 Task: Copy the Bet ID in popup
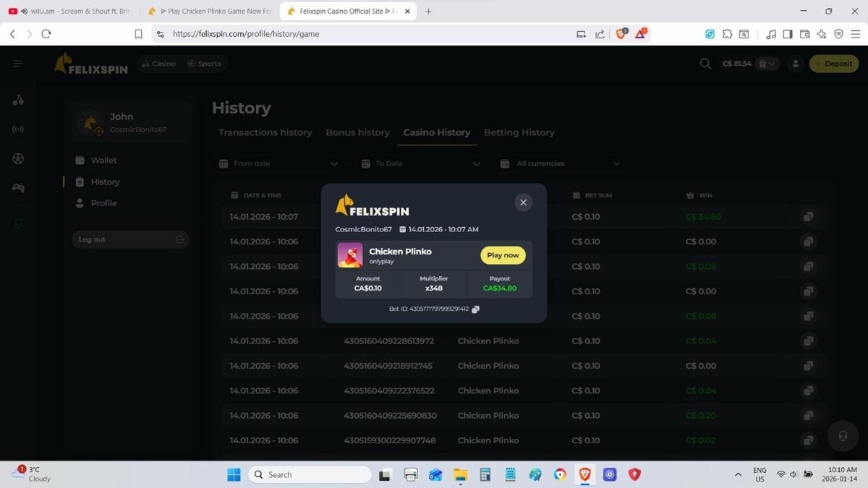click(475, 309)
